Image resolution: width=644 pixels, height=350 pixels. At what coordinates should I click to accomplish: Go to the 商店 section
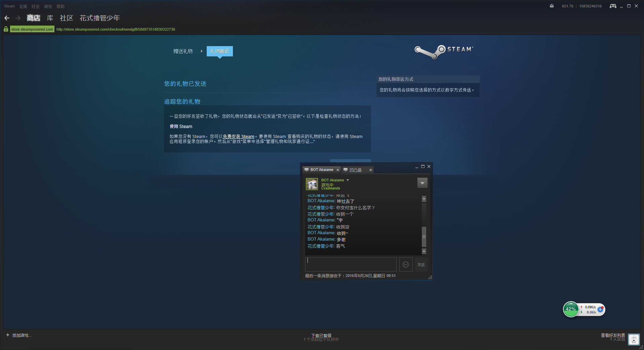click(x=34, y=18)
